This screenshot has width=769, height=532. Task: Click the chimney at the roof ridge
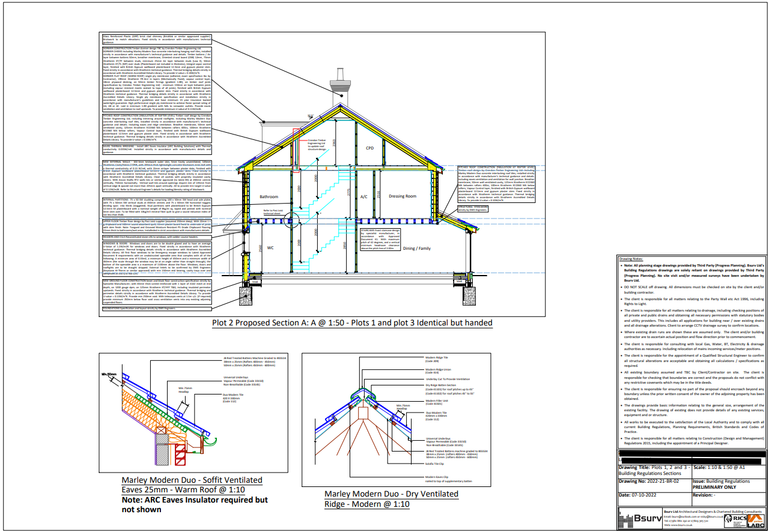click(x=341, y=88)
